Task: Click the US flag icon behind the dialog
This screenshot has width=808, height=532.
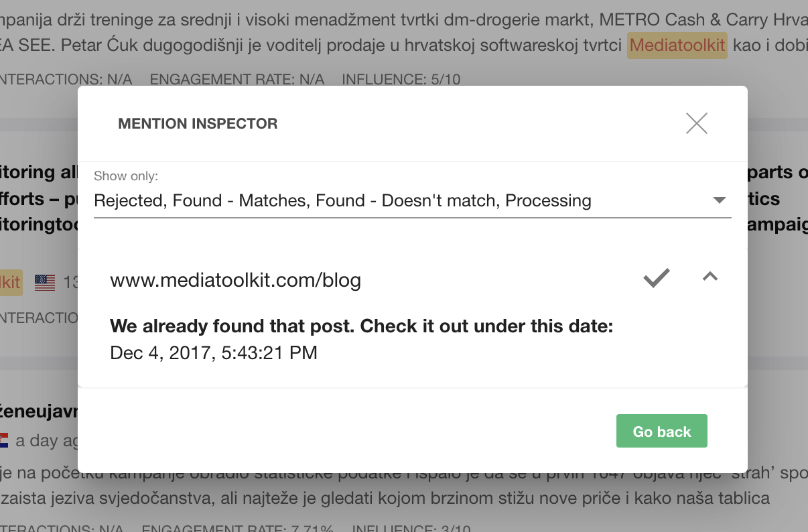Action: 45,282
